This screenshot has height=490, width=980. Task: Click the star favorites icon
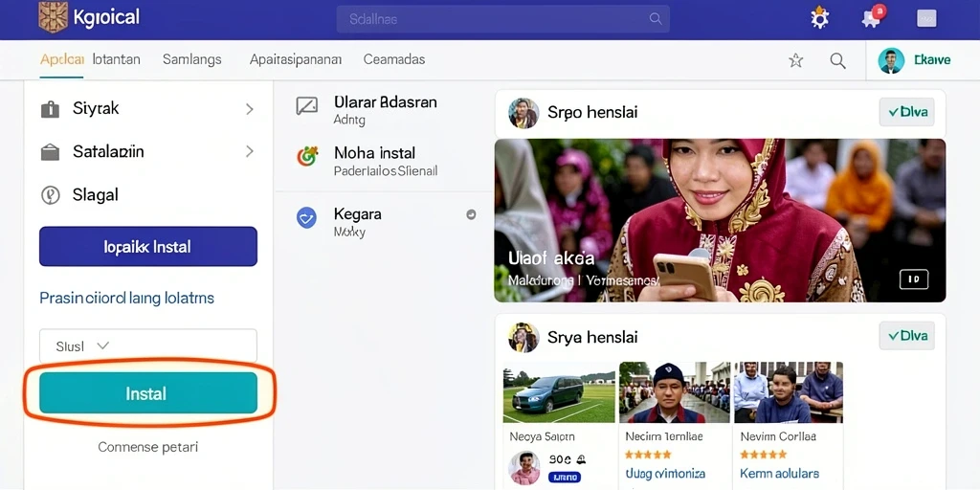click(x=795, y=60)
